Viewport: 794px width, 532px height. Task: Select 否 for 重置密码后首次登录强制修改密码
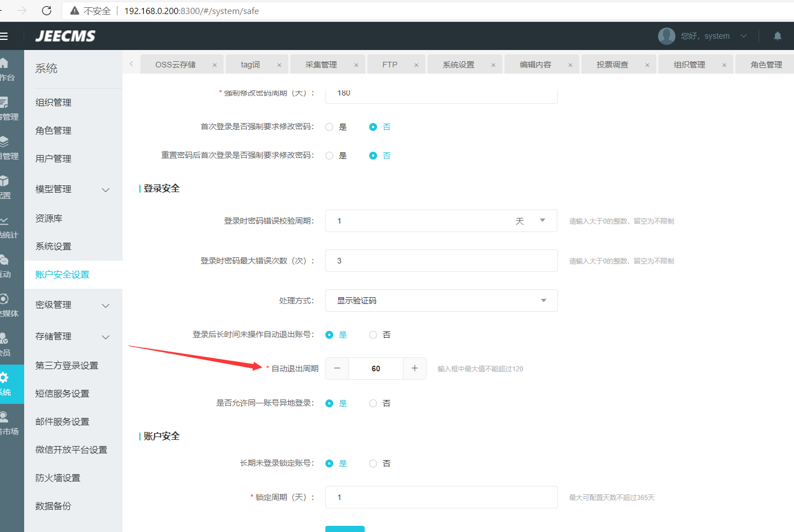(373, 156)
